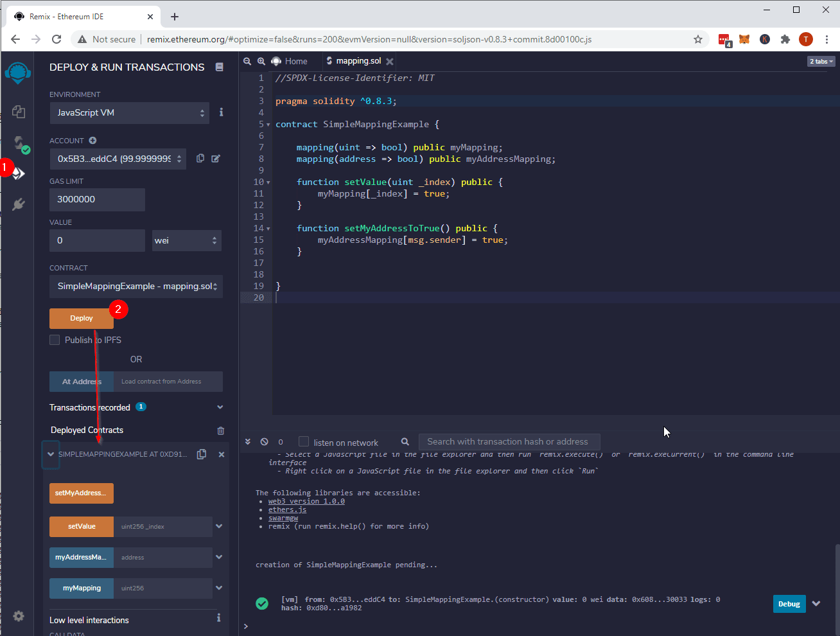Image resolution: width=840 pixels, height=636 pixels.
Task: Zoom out the editor font
Action: pyautogui.click(x=247, y=61)
